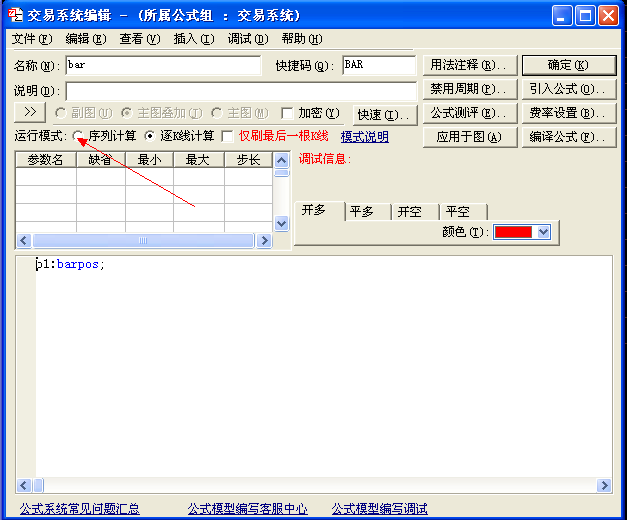This screenshot has width=627, height=520.
Task: Open 公式模型编写调试 link
Action: (x=379, y=509)
